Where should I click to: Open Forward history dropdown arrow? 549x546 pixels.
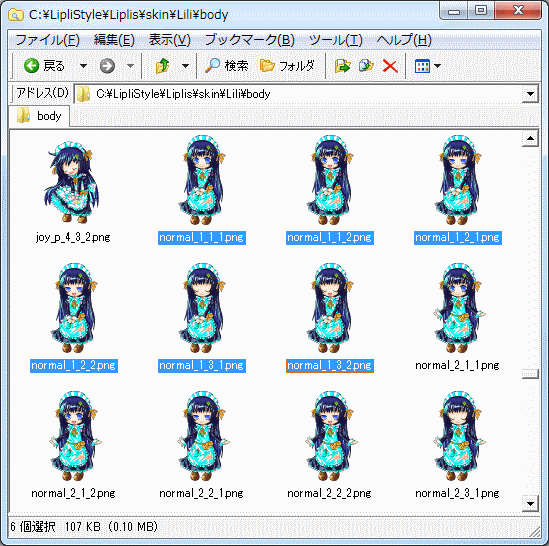[x=130, y=65]
